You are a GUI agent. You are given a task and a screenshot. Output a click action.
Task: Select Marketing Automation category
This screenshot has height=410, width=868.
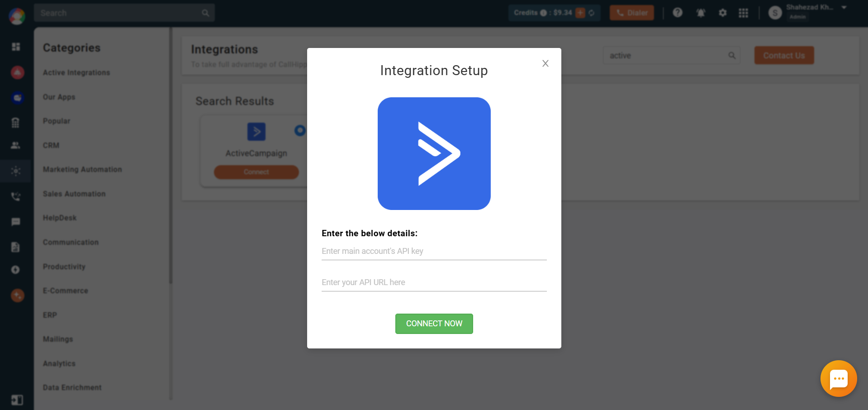coord(82,169)
